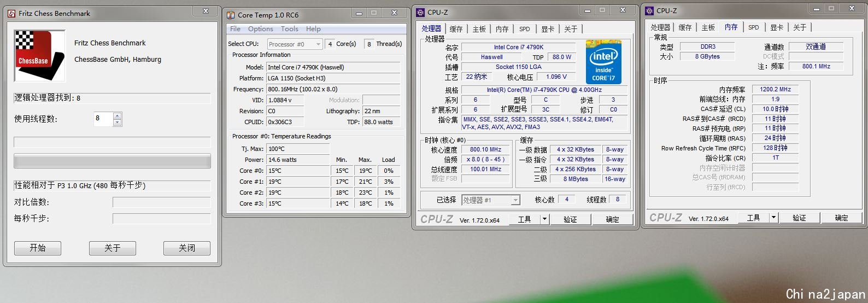The image size is (868, 303).
Task: Click the memory type value DDR3
Action: [708, 46]
